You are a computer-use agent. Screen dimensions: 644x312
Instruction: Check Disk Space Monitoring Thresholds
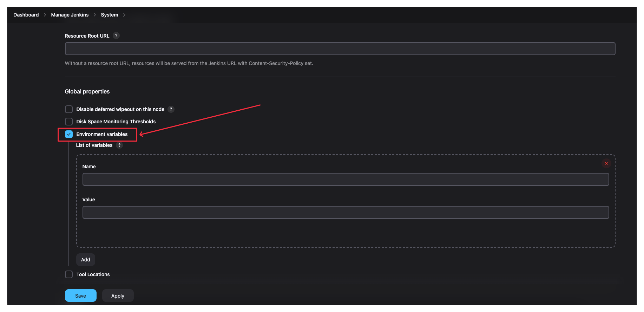pyautogui.click(x=69, y=122)
